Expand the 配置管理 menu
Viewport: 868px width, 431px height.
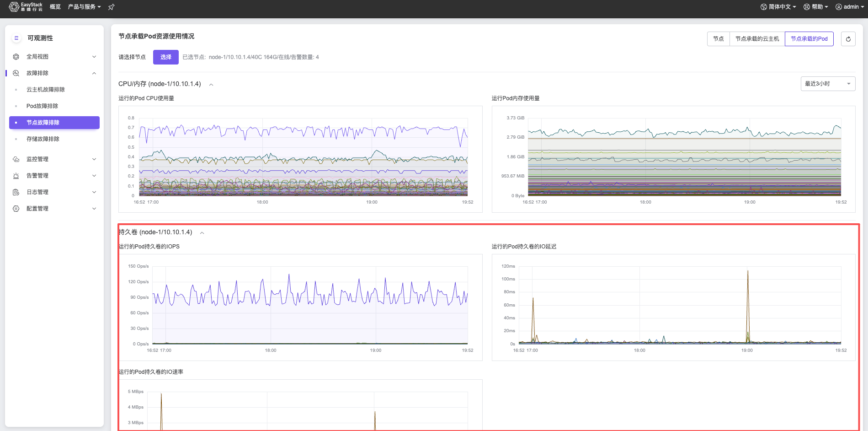94,209
